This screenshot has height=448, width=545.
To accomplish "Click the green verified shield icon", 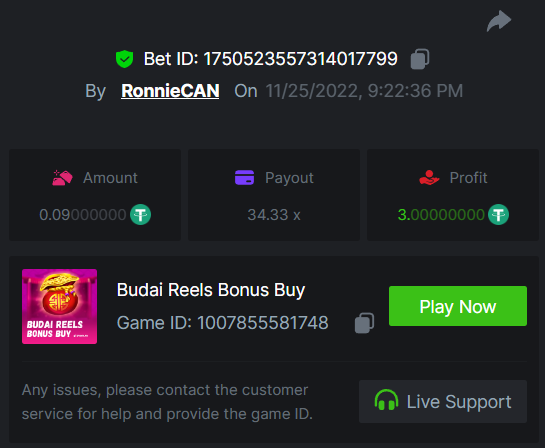I will [x=124, y=59].
